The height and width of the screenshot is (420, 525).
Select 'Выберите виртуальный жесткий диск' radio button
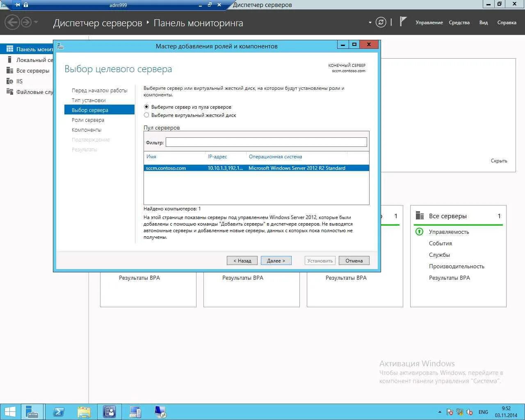pos(146,115)
